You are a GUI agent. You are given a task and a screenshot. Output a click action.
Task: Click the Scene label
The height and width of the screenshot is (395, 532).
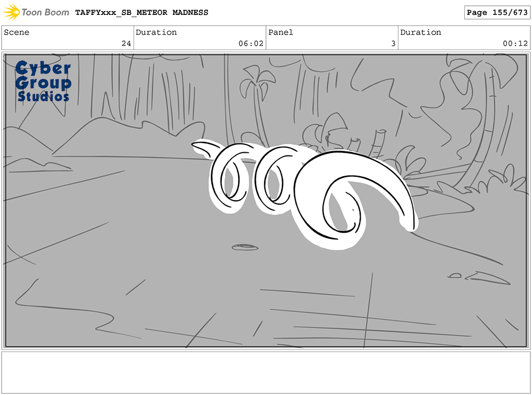tap(16, 32)
